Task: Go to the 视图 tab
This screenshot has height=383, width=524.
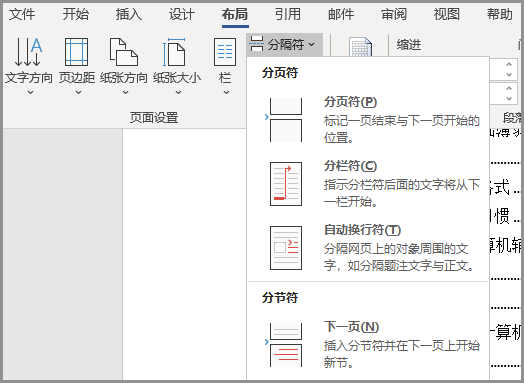Action: pyautogui.click(x=447, y=14)
